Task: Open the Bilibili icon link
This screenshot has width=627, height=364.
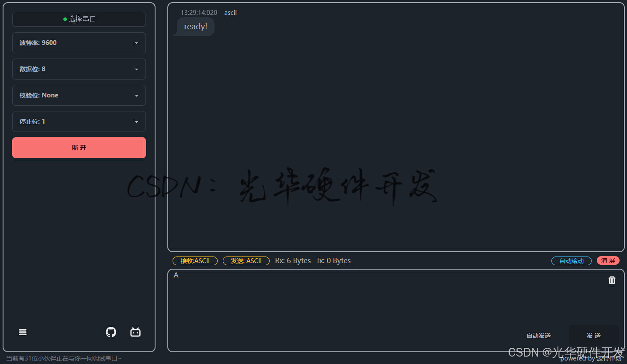Action: (x=135, y=332)
